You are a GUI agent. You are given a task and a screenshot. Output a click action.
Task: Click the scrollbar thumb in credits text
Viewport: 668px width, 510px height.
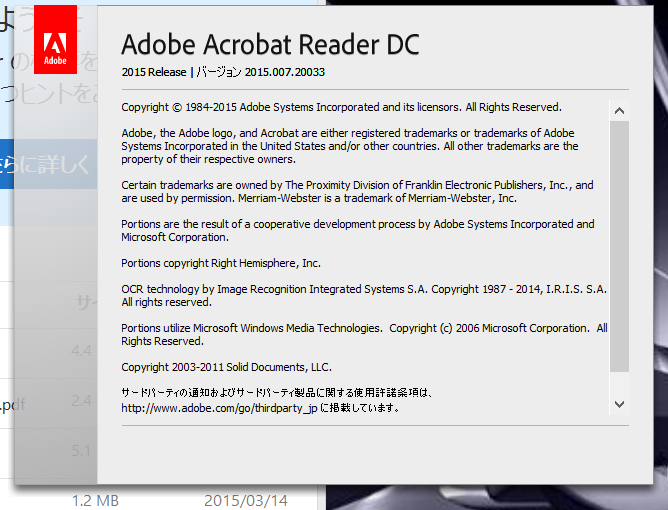(619, 246)
